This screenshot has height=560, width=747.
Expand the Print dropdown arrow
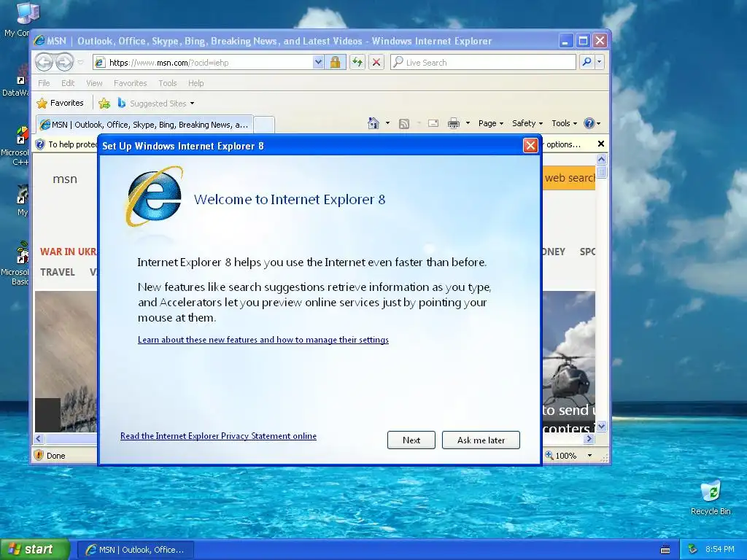pyautogui.click(x=468, y=123)
